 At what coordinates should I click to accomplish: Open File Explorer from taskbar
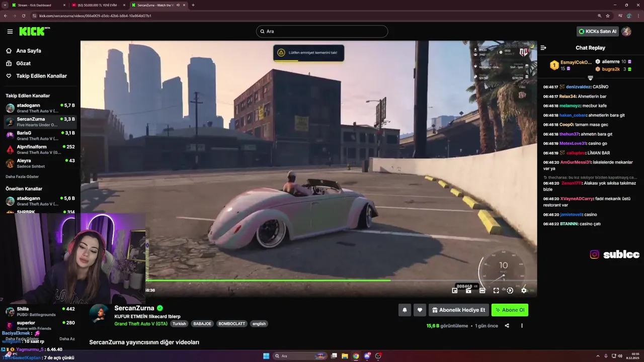point(345,356)
